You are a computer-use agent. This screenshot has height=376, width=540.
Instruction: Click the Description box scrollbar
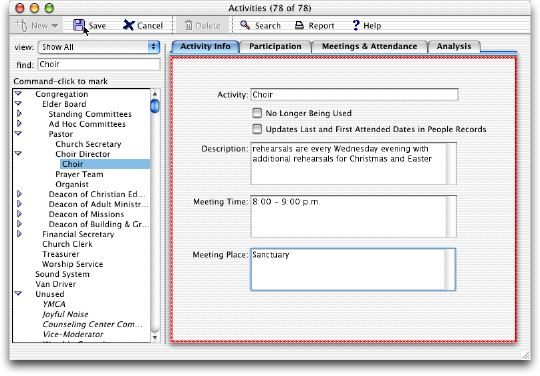pyautogui.click(x=451, y=164)
